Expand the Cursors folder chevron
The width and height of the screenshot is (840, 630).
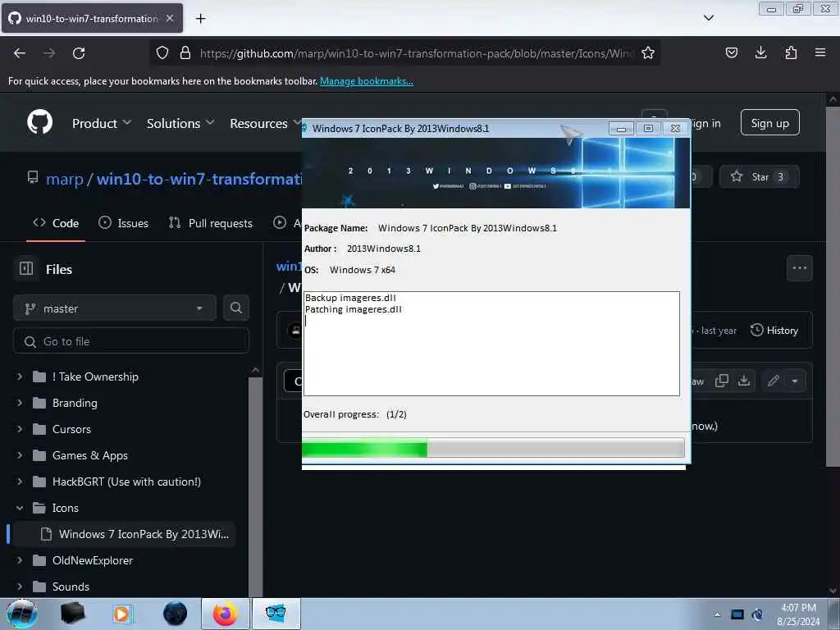20,429
